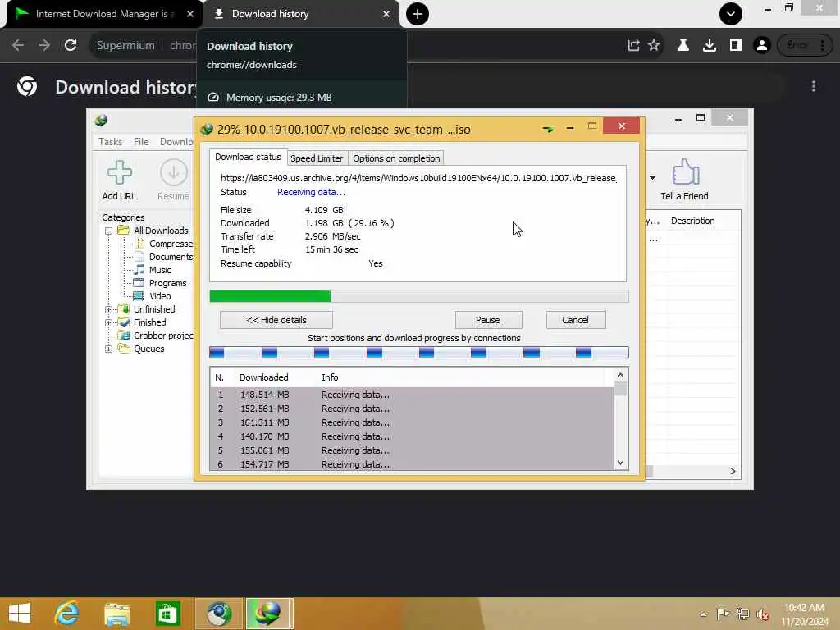Open the File menu in IDM
Viewport: 840px width, 630px height.
[141, 142]
